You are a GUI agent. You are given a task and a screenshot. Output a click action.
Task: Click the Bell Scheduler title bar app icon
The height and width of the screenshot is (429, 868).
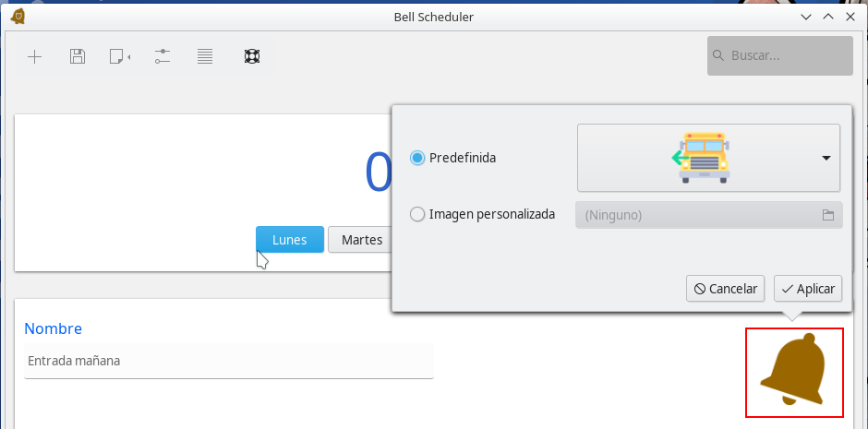coord(17,17)
